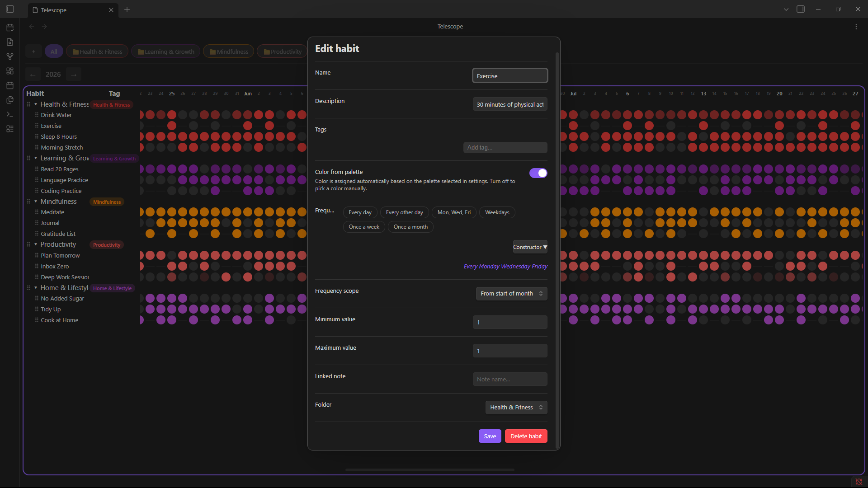Select Every day frequency preset

(x=360, y=212)
